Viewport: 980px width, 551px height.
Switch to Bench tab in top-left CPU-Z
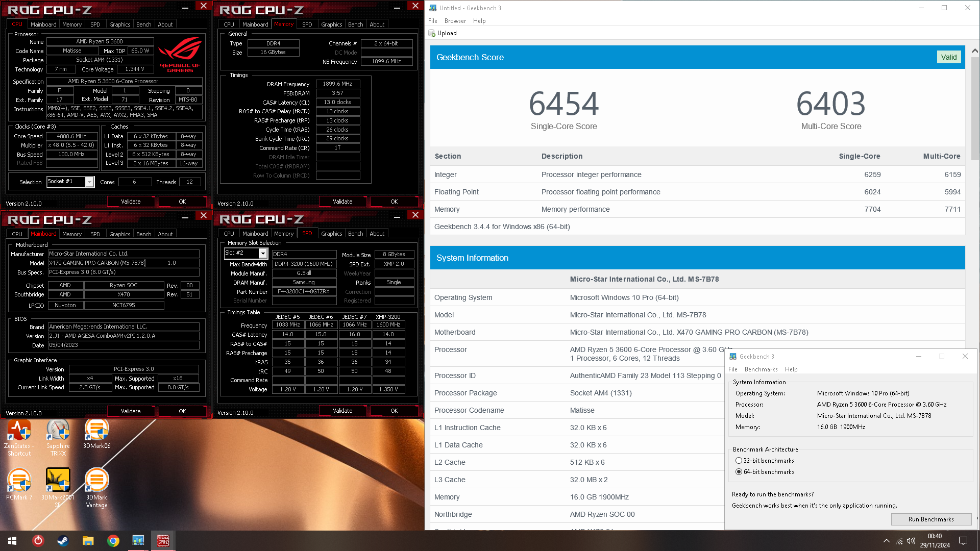[144, 24]
